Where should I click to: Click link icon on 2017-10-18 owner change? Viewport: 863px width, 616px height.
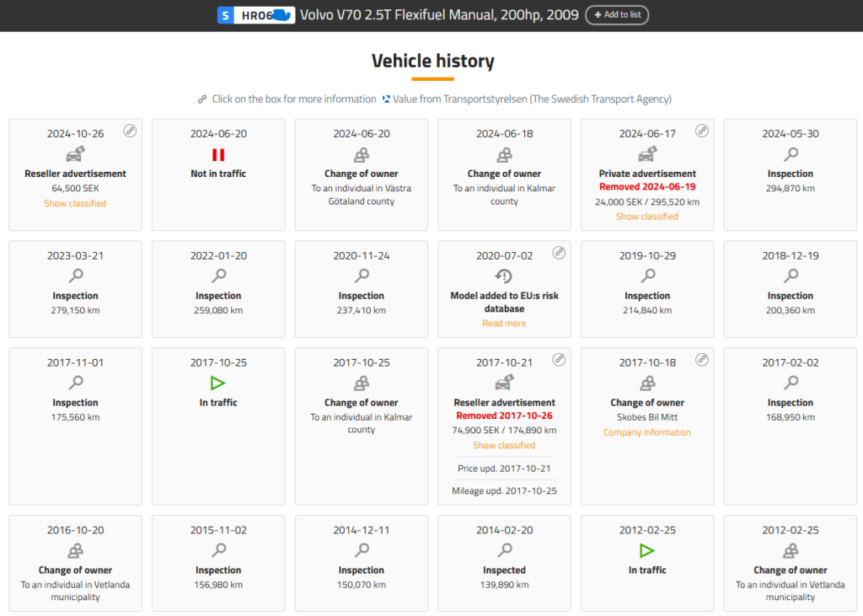[x=702, y=360]
